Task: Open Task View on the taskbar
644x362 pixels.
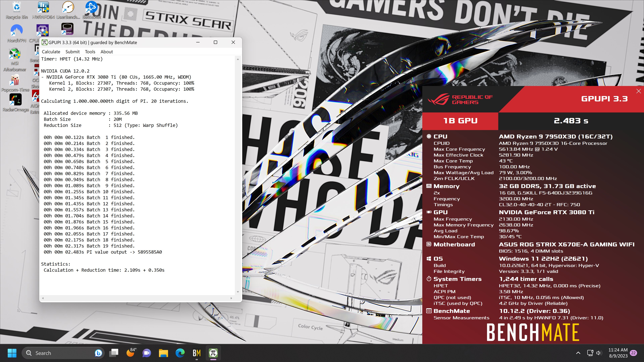Action: [x=114, y=353]
